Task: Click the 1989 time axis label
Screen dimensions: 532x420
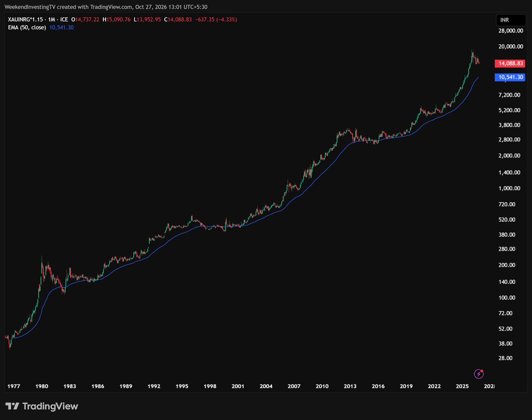Action: tap(126, 386)
